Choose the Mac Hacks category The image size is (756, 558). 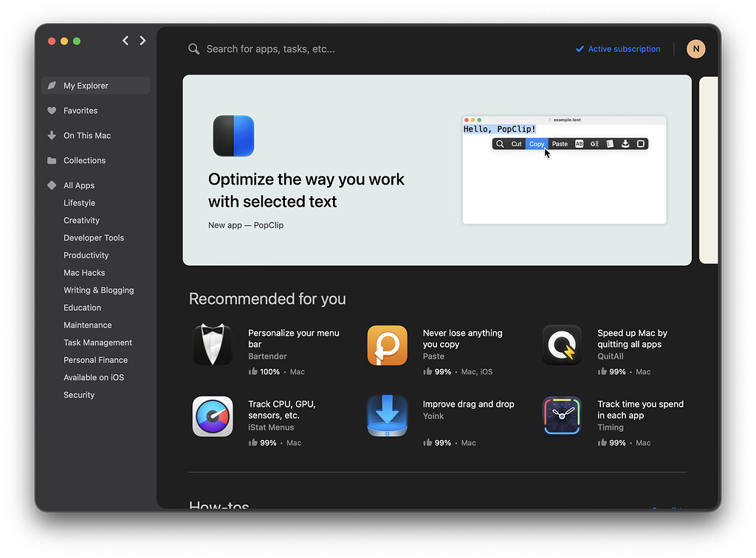pyautogui.click(x=84, y=273)
